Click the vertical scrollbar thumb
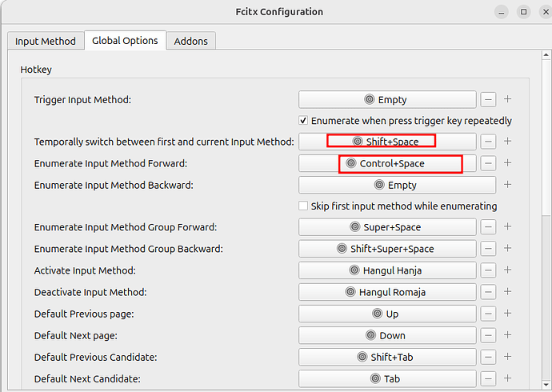Screen dimensions: 552x392 [x=546, y=138]
